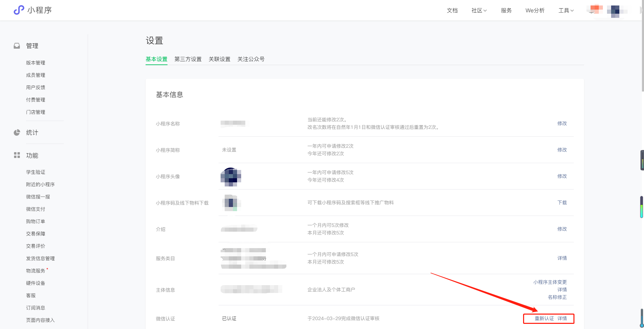Expand the 社区 dropdown menu
644x329 pixels.
coord(479,11)
